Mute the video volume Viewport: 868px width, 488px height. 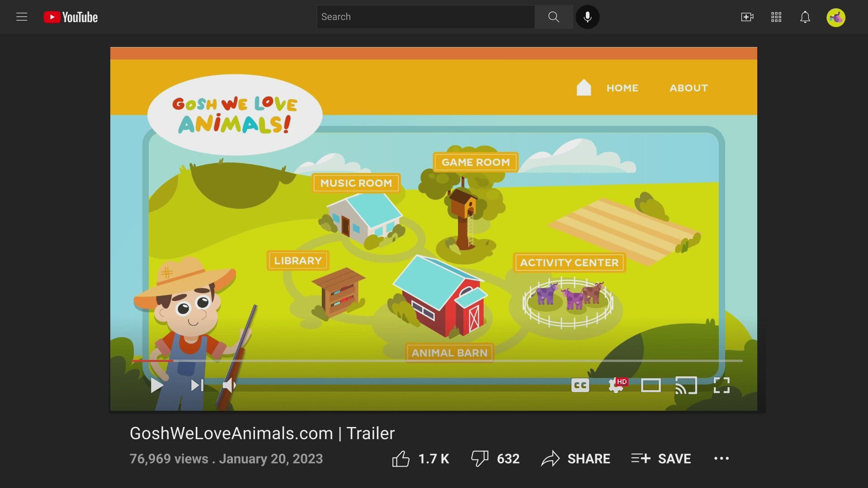pyautogui.click(x=230, y=385)
